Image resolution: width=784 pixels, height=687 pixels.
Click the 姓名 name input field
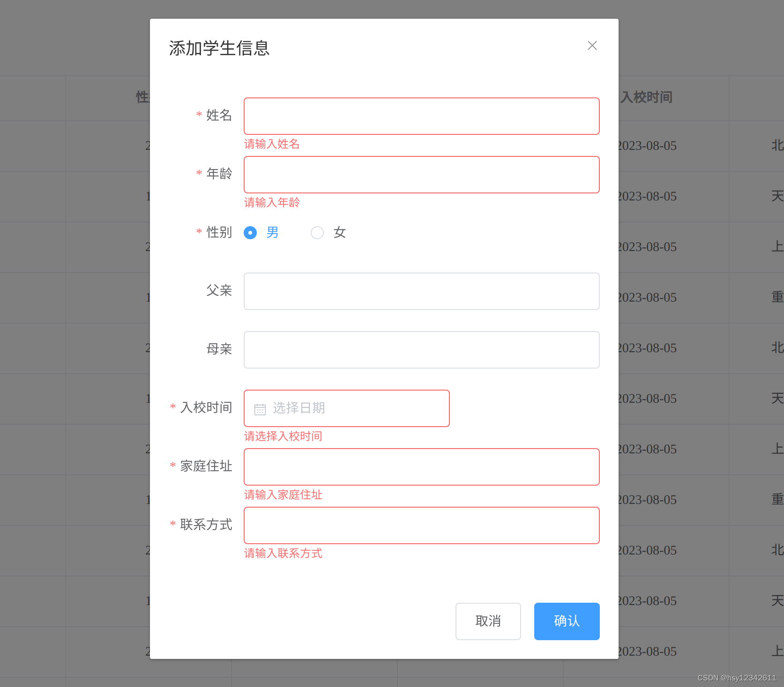click(421, 116)
